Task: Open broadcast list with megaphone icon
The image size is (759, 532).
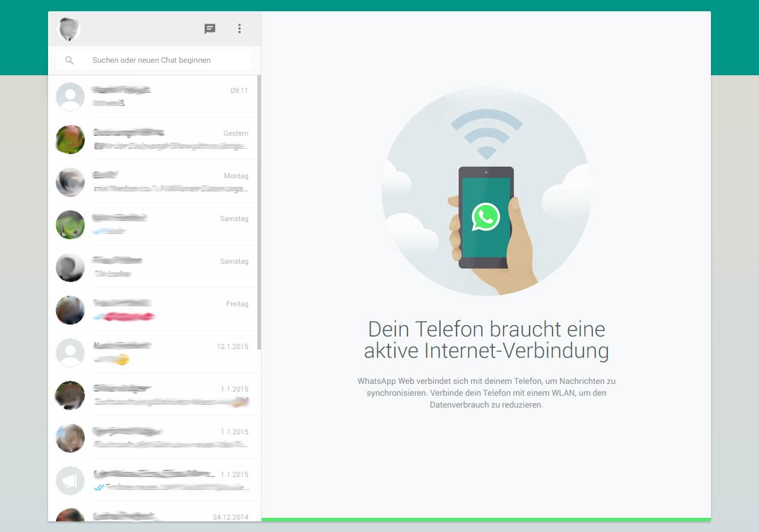Action: click(x=70, y=480)
